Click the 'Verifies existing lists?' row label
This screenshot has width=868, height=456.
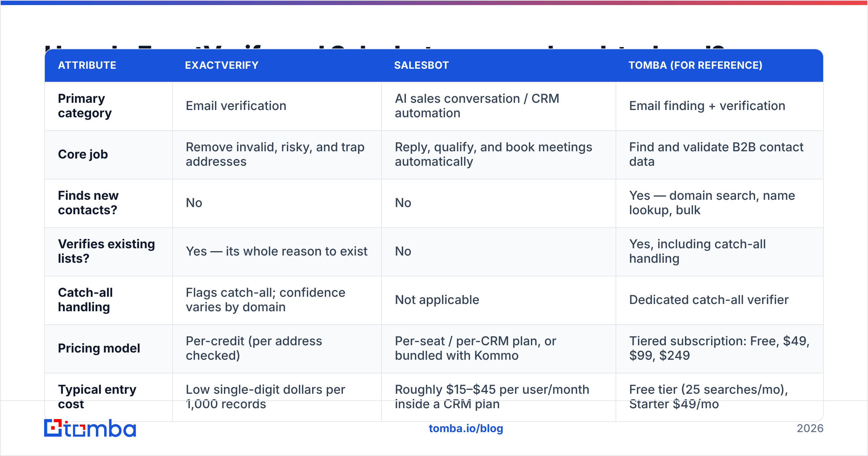point(106,251)
